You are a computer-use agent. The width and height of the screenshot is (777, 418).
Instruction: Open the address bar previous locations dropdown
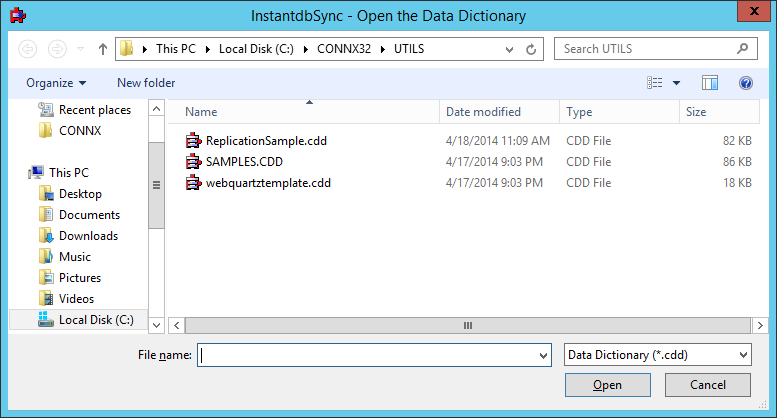509,50
